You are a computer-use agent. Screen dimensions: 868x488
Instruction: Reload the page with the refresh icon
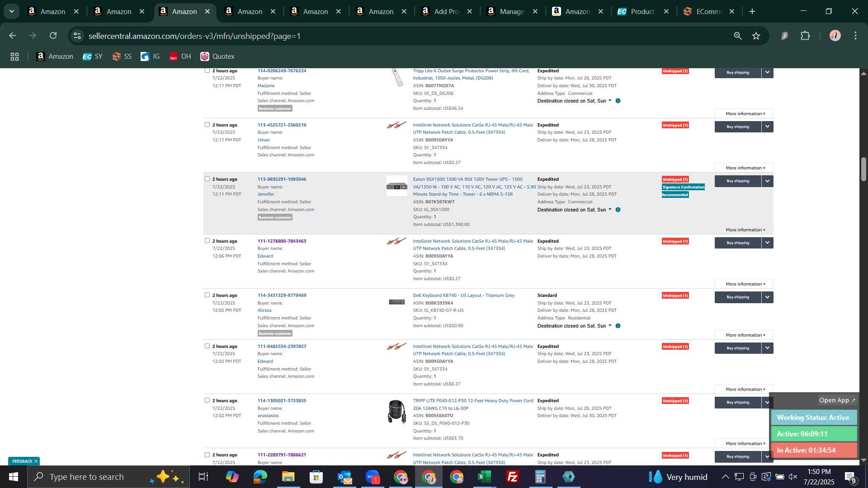(53, 36)
